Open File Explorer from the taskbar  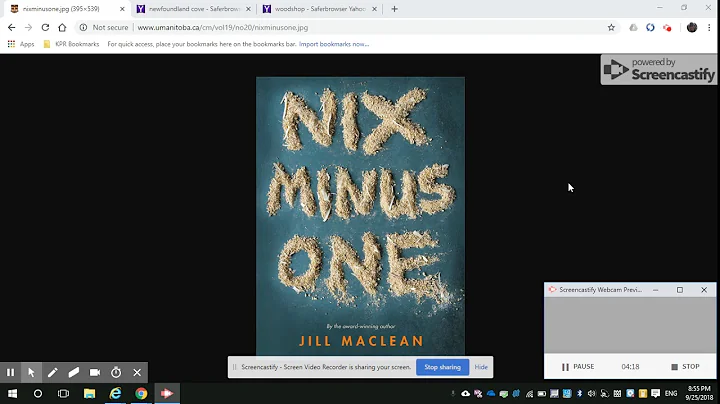(x=89, y=393)
